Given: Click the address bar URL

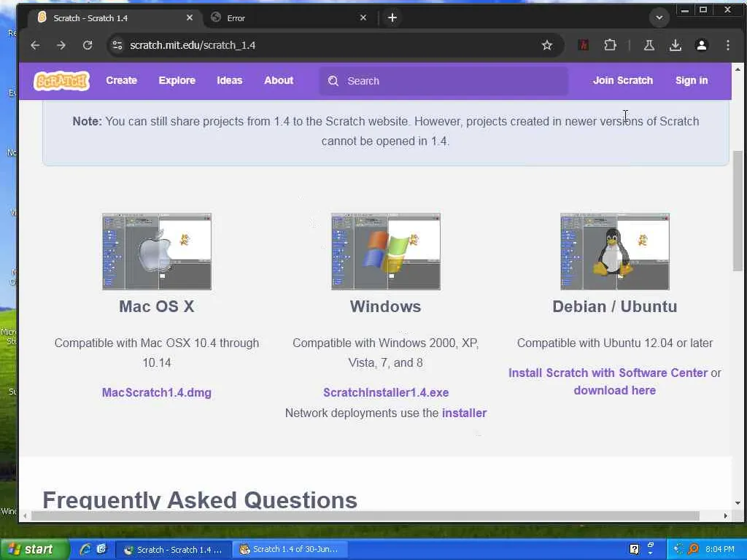Looking at the screenshot, I should (193, 45).
